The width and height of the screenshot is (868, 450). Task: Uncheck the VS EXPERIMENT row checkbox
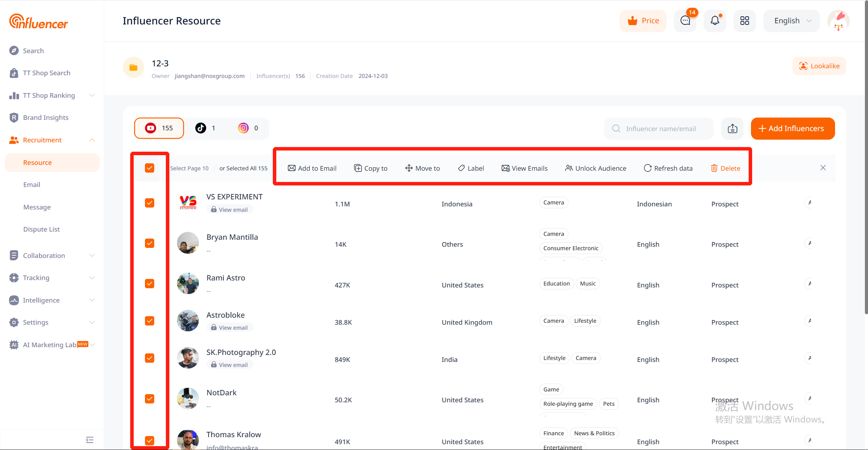(x=150, y=203)
